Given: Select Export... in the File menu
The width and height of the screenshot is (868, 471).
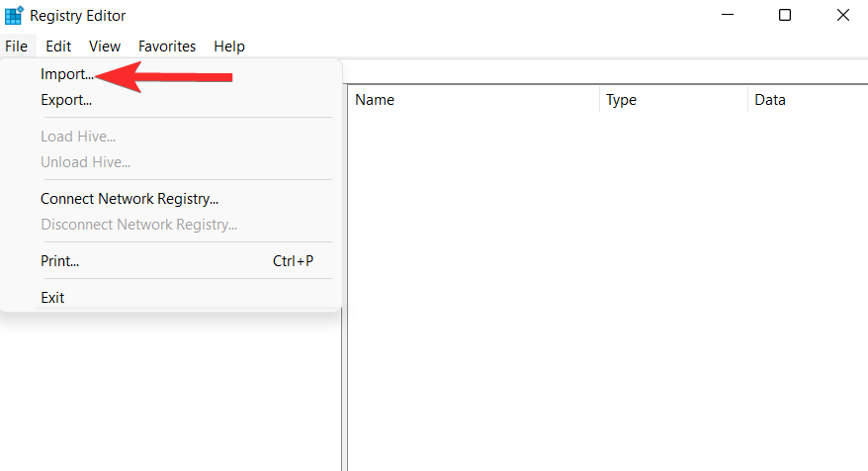Looking at the screenshot, I should [x=66, y=100].
